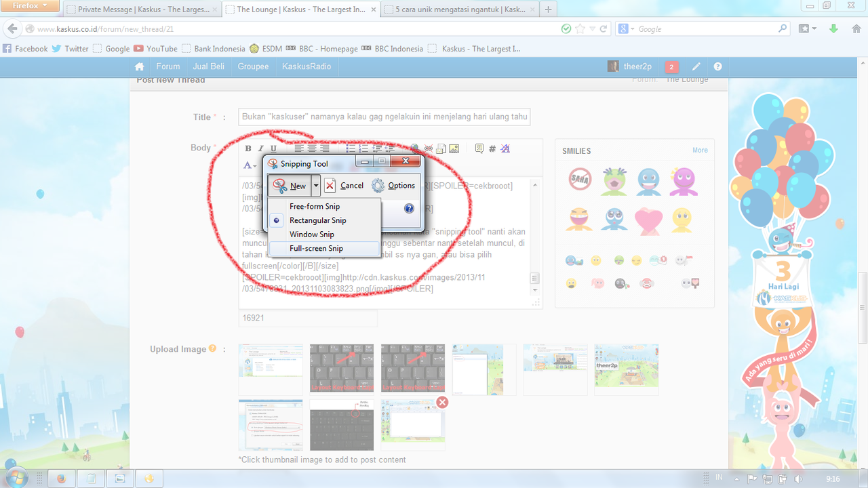The width and height of the screenshot is (868, 488).
Task: Align text left in the editor
Action: [299, 148]
